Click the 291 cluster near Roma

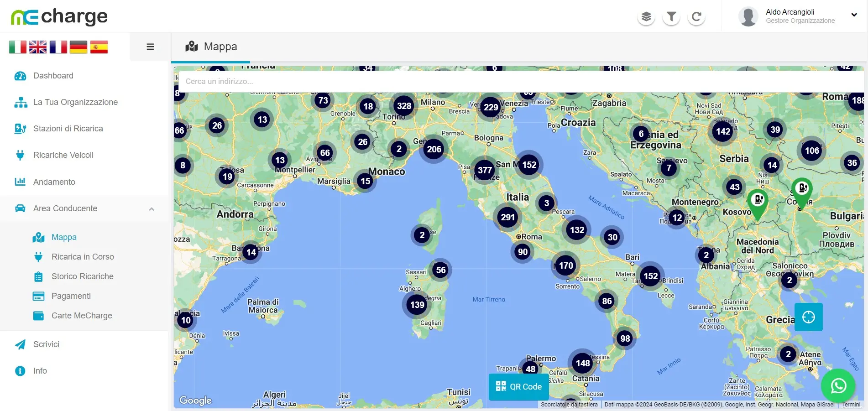[508, 217]
